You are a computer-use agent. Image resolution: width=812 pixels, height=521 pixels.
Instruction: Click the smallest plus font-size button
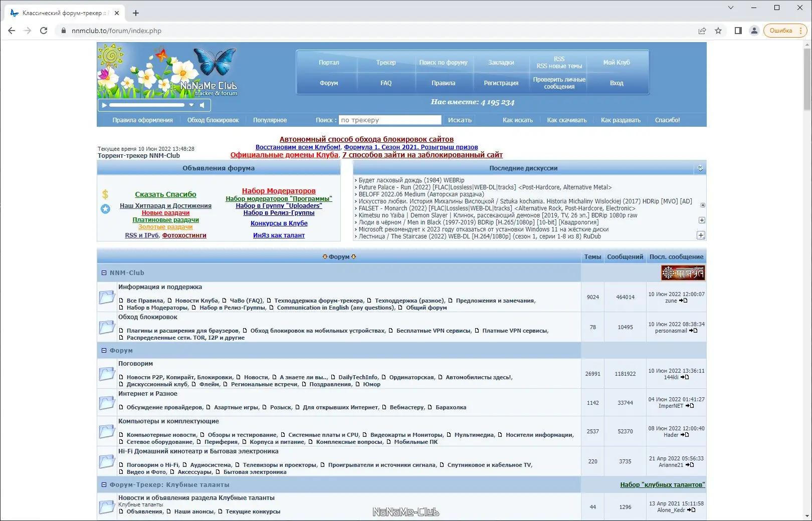[703, 205]
